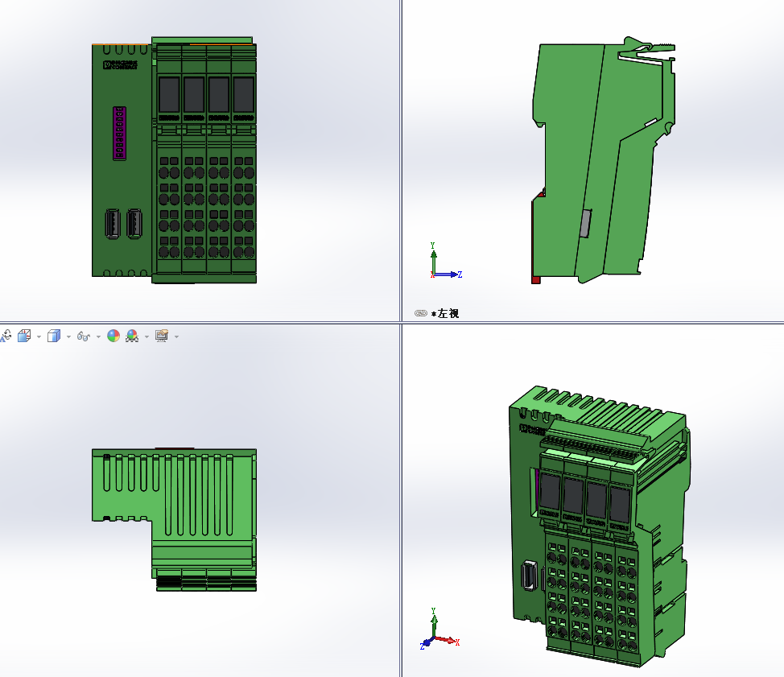Click the X axis of isometric triad
This screenshot has width=784, height=677.
coord(448,641)
